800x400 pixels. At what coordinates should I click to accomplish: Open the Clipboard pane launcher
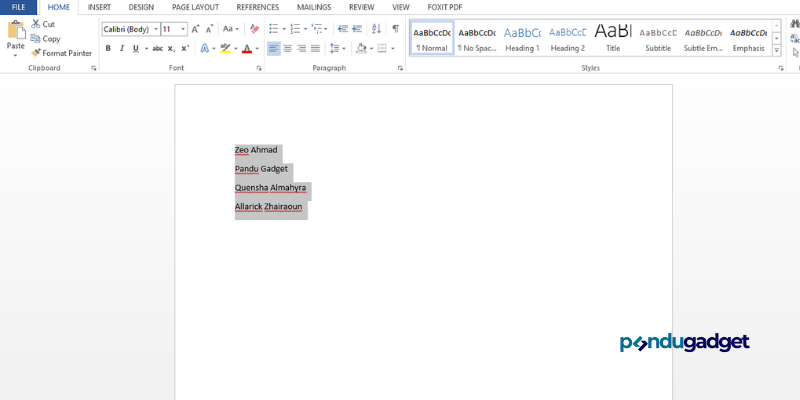94,68
